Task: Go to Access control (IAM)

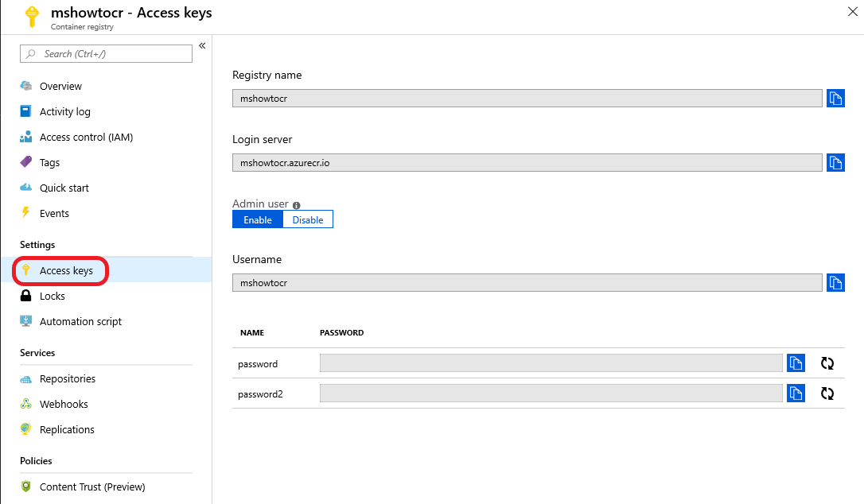Action: (x=86, y=138)
